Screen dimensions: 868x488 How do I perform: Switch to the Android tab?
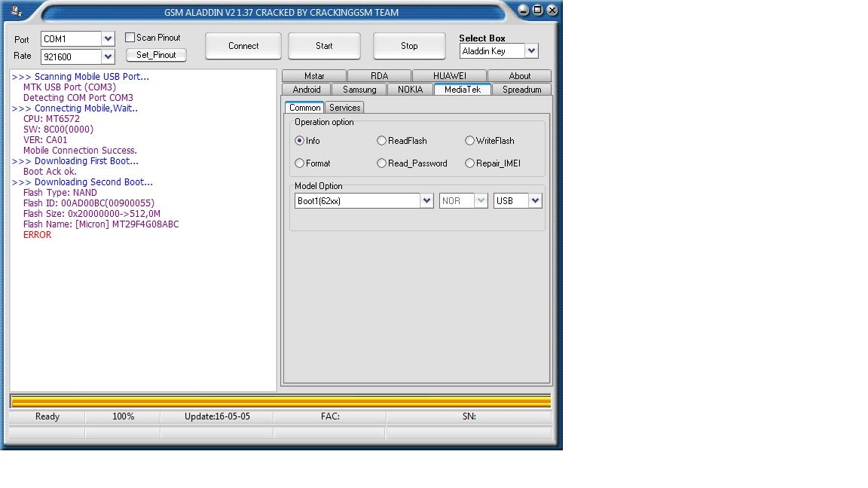[306, 89]
